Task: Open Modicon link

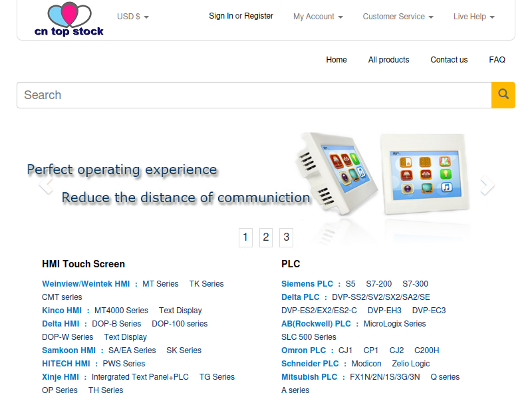Action: pos(366,364)
